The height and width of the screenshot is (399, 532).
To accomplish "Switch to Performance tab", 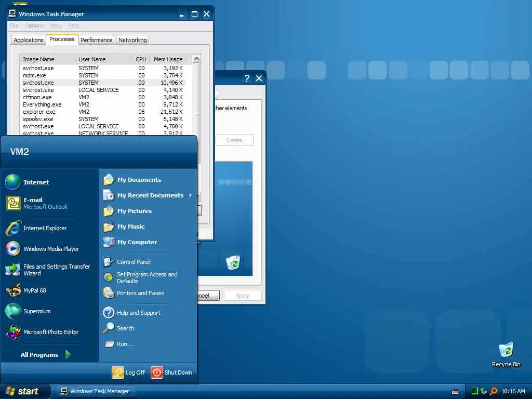I will 96,40.
